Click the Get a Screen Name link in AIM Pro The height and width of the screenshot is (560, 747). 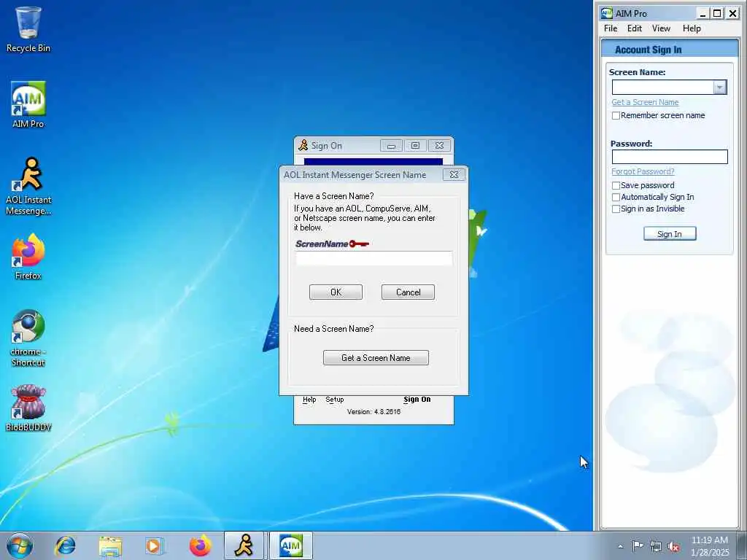click(645, 102)
